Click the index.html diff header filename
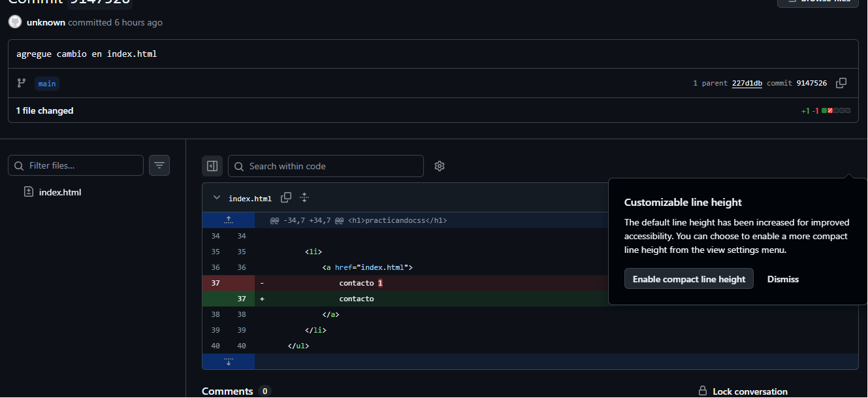Viewport: 868px width, 398px height. coord(250,198)
